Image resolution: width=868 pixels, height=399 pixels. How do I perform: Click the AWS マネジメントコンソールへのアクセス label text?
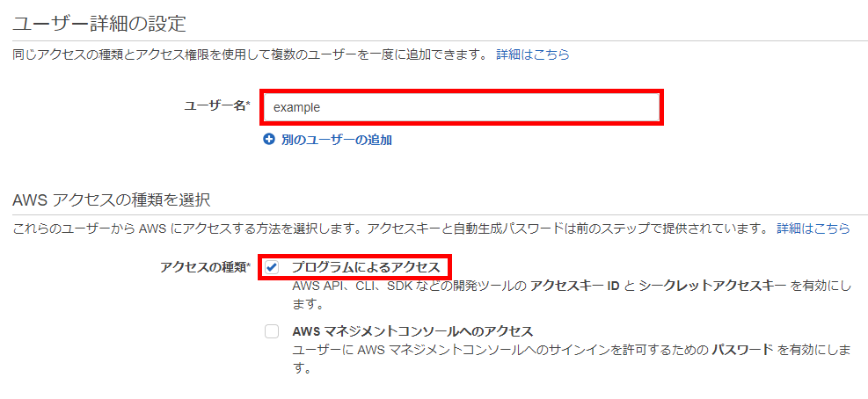coord(412,331)
